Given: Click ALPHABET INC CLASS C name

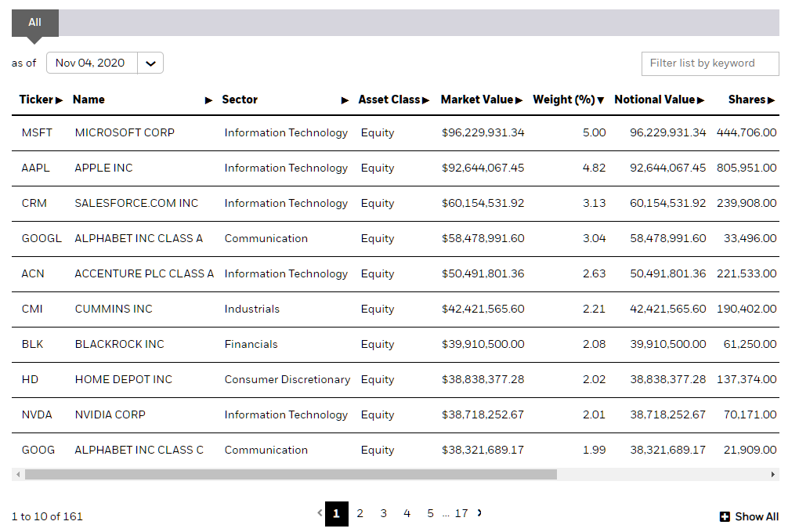Looking at the screenshot, I should [x=139, y=450].
